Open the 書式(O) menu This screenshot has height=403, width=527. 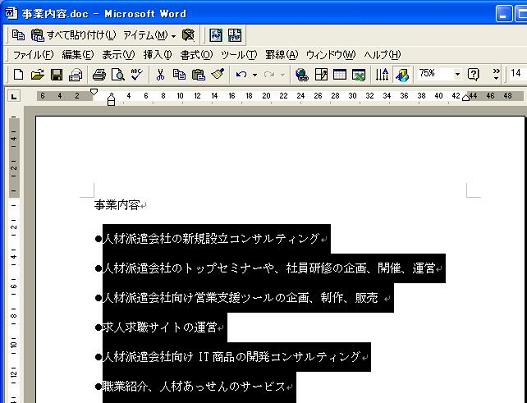tap(197, 55)
